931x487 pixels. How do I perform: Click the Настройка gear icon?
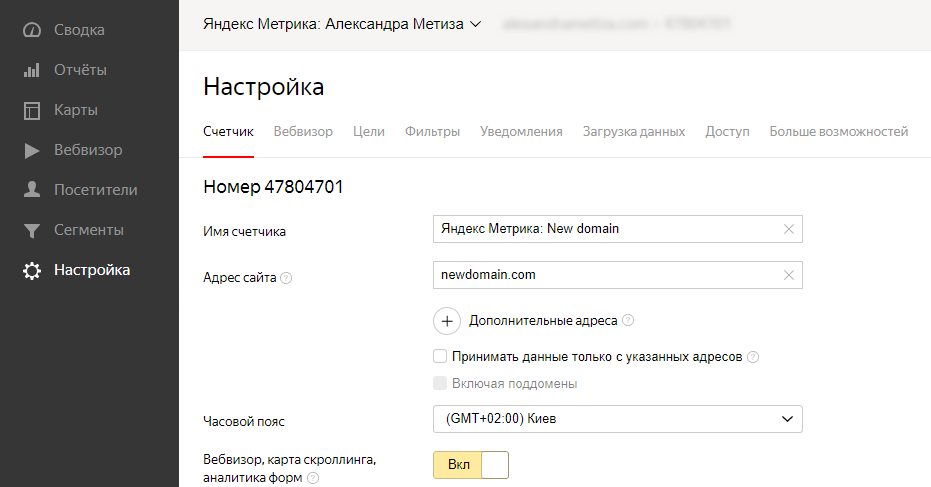click(31, 271)
